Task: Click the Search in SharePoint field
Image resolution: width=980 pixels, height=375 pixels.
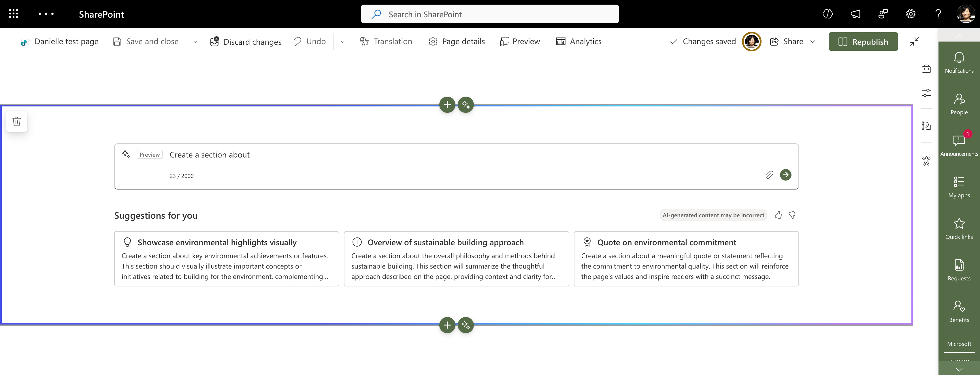Action: pyautogui.click(x=490, y=14)
